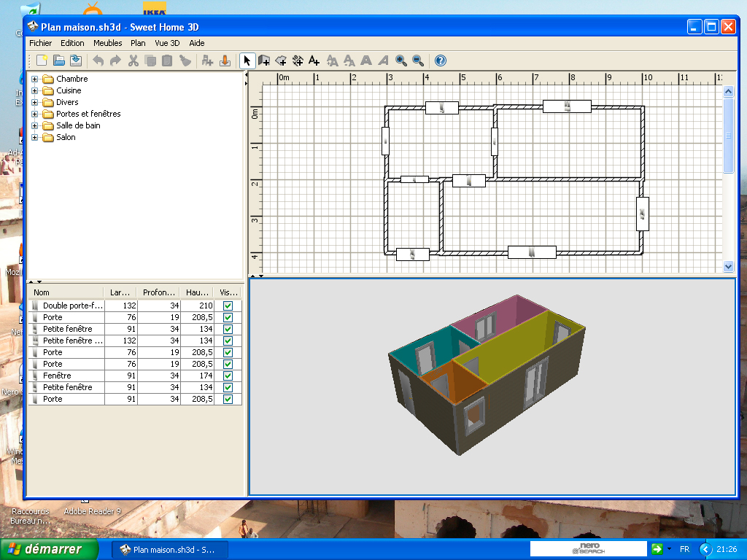Open the Plan menu
The image size is (747, 560).
coord(138,43)
